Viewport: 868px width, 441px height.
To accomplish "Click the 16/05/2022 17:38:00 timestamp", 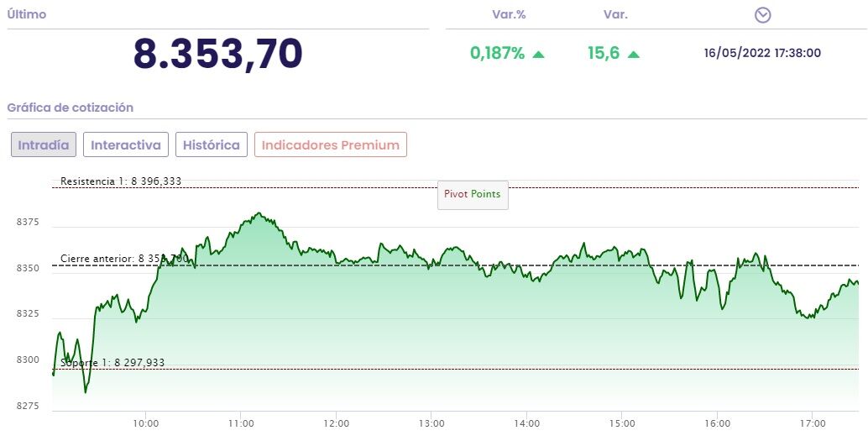I will [x=762, y=54].
